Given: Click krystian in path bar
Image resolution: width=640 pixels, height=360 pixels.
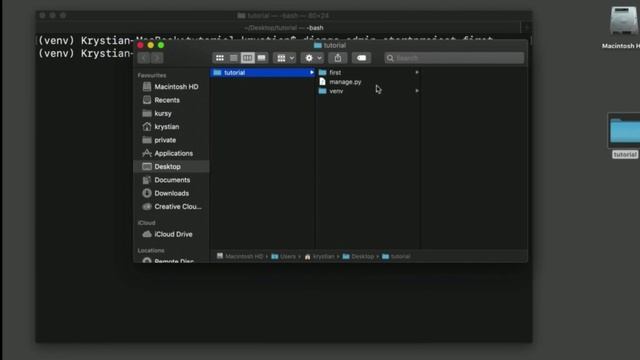Looking at the screenshot, I should pyautogui.click(x=320, y=256).
